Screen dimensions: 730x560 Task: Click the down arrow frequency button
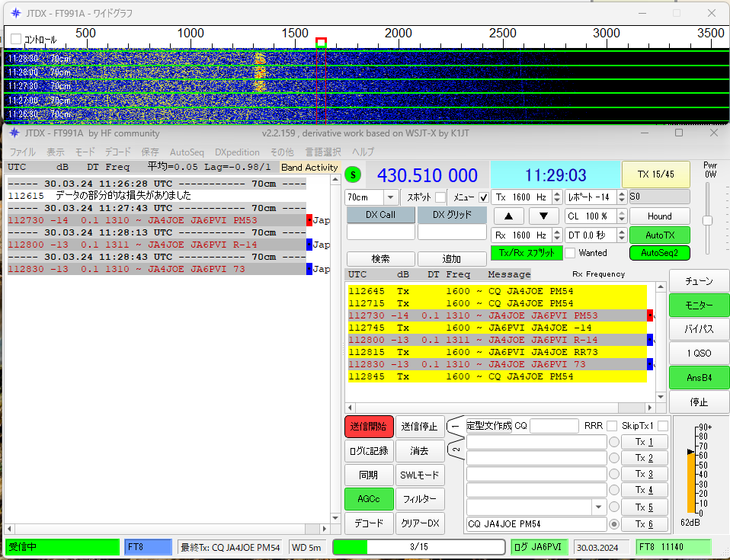tap(543, 216)
